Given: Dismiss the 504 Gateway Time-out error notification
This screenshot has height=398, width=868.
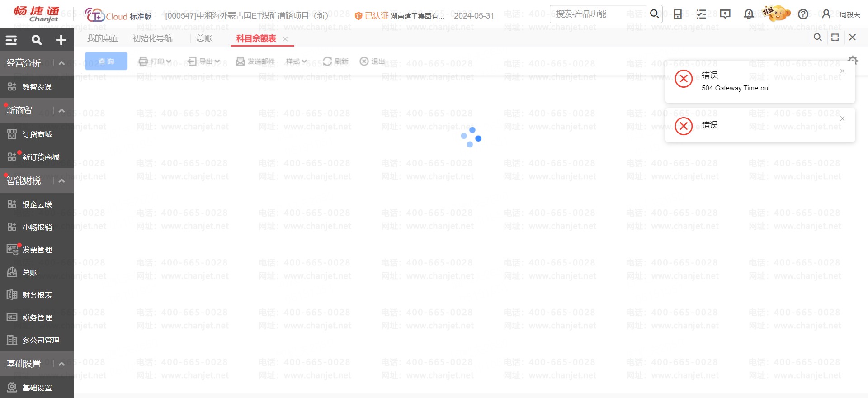Looking at the screenshot, I should pyautogui.click(x=842, y=71).
